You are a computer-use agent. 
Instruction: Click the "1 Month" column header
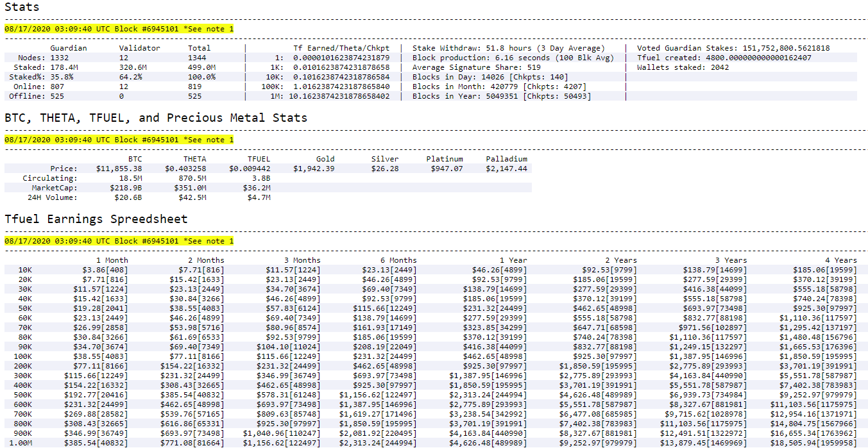(x=112, y=260)
